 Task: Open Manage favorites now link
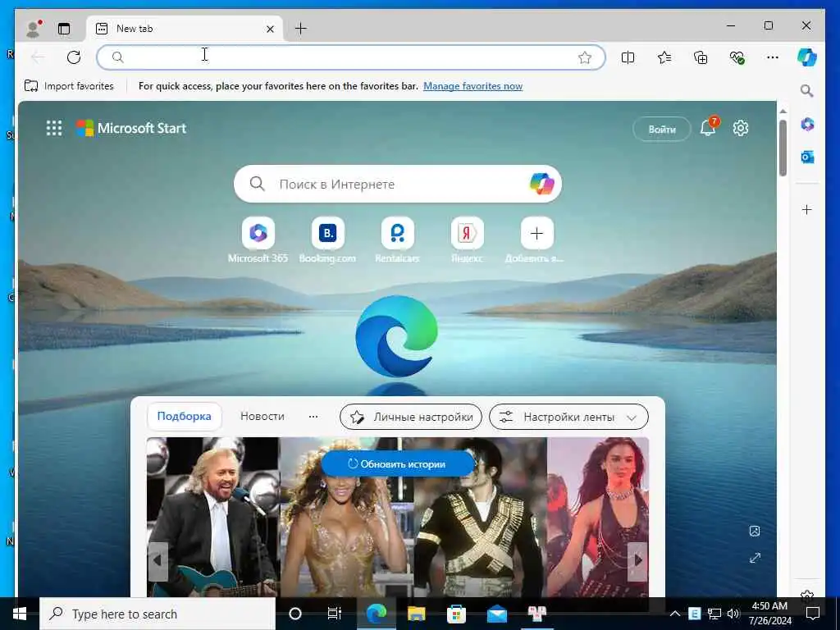pyautogui.click(x=472, y=85)
